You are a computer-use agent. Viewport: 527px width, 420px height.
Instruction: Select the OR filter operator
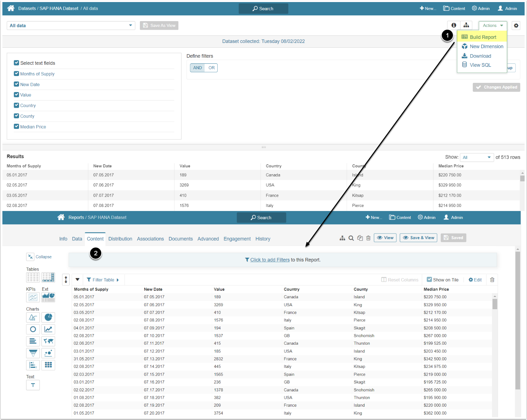211,68
